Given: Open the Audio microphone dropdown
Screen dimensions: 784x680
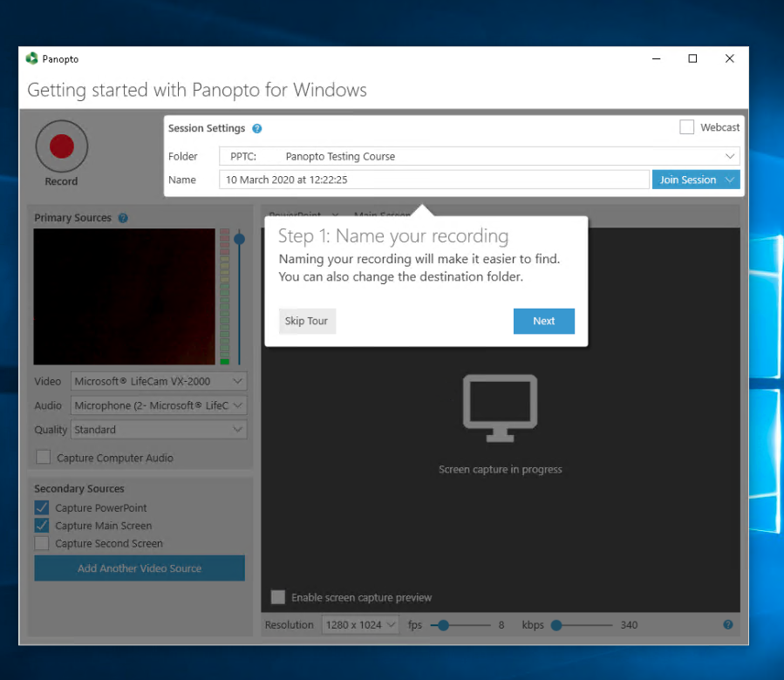Looking at the screenshot, I should coord(159,405).
